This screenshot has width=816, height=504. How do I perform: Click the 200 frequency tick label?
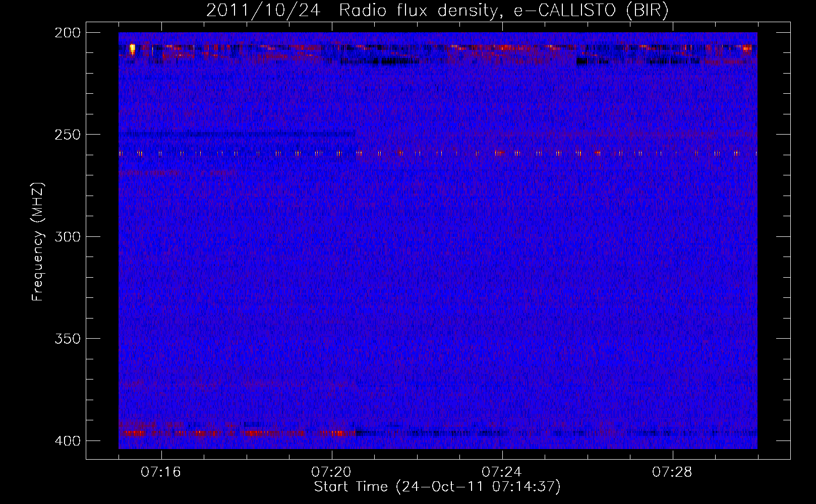(x=67, y=33)
